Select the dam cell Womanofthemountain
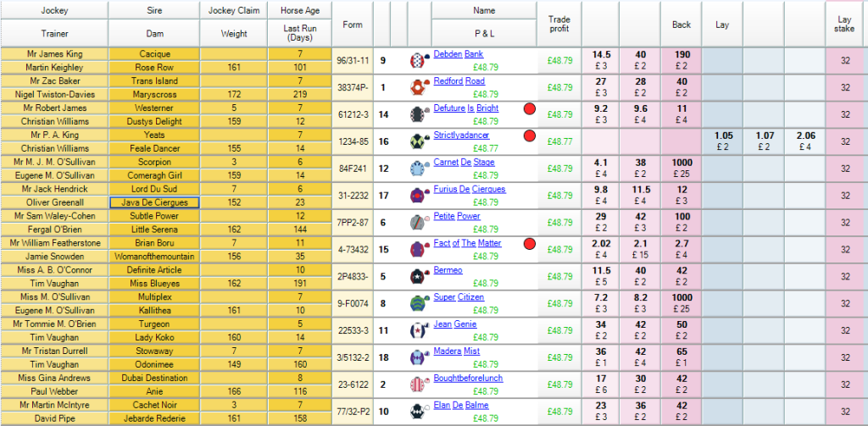 coord(154,257)
